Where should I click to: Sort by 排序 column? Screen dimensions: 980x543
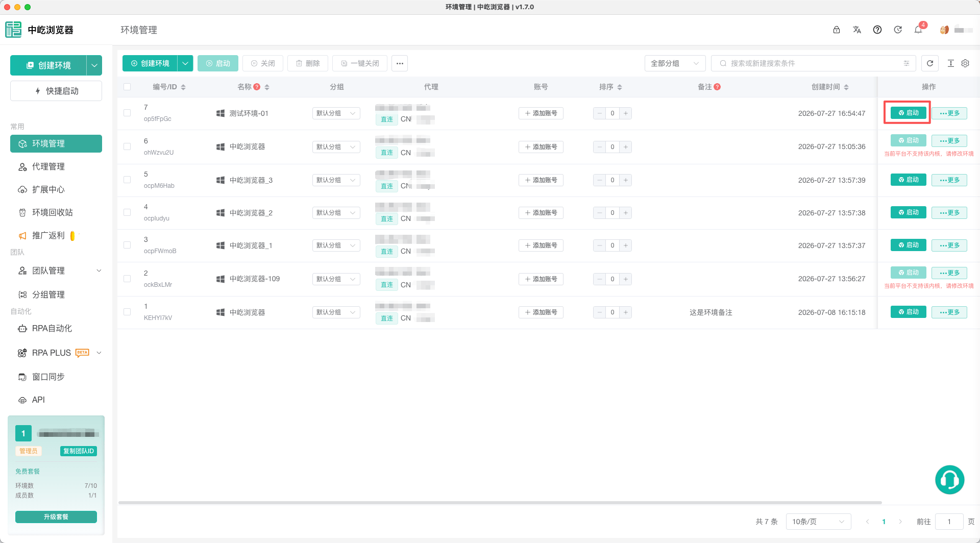point(620,87)
